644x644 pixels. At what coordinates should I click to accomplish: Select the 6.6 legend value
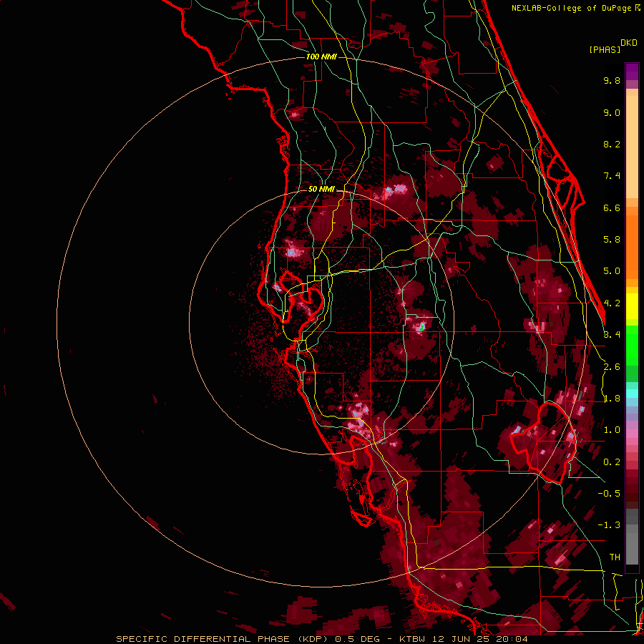(612, 208)
